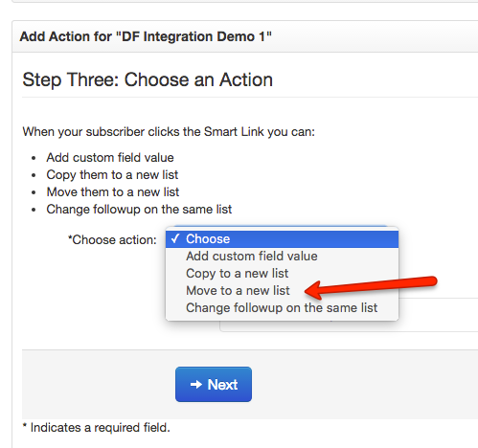
Task: Click the arrow icon on the Next button
Action: pyautogui.click(x=196, y=385)
